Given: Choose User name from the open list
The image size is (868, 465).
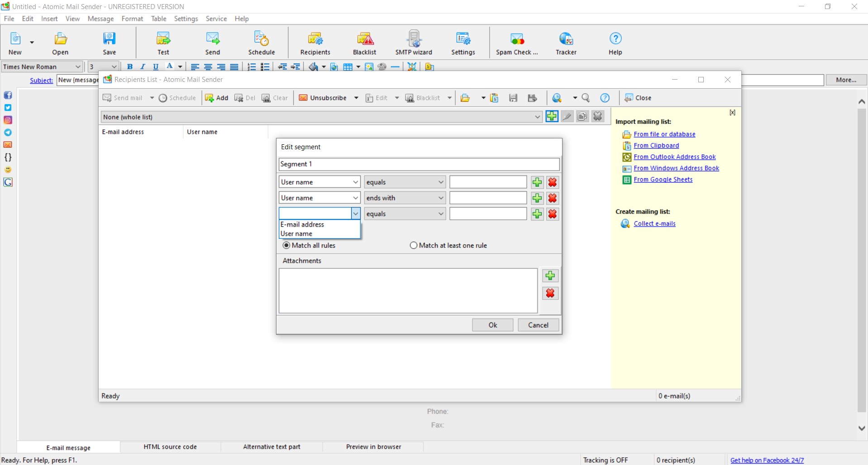Looking at the screenshot, I should click(x=320, y=233).
